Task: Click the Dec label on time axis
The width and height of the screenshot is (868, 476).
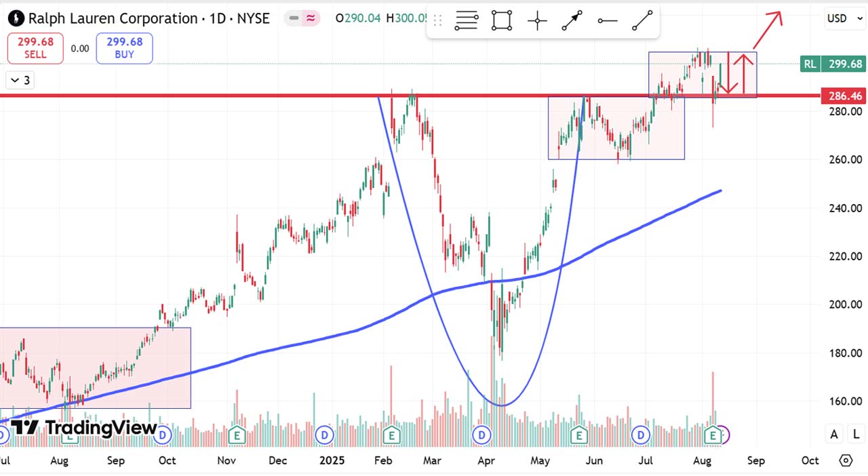Action: pos(277,460)
